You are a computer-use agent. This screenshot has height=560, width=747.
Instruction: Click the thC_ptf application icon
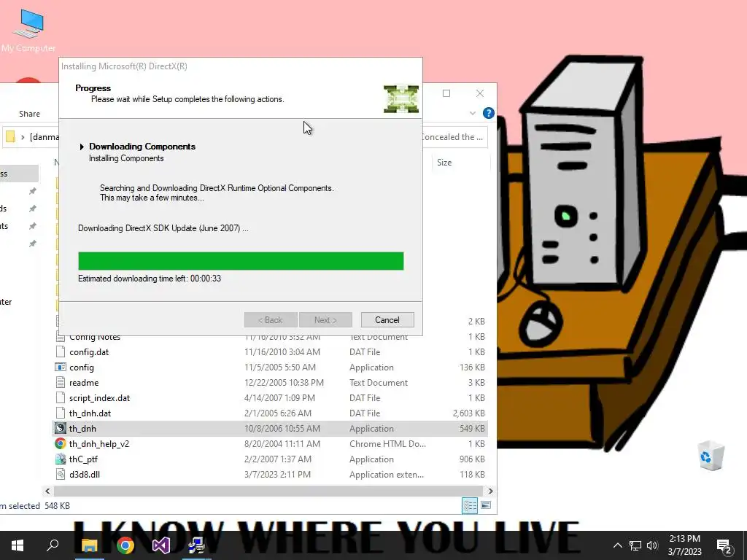click(x=60, y=459)
